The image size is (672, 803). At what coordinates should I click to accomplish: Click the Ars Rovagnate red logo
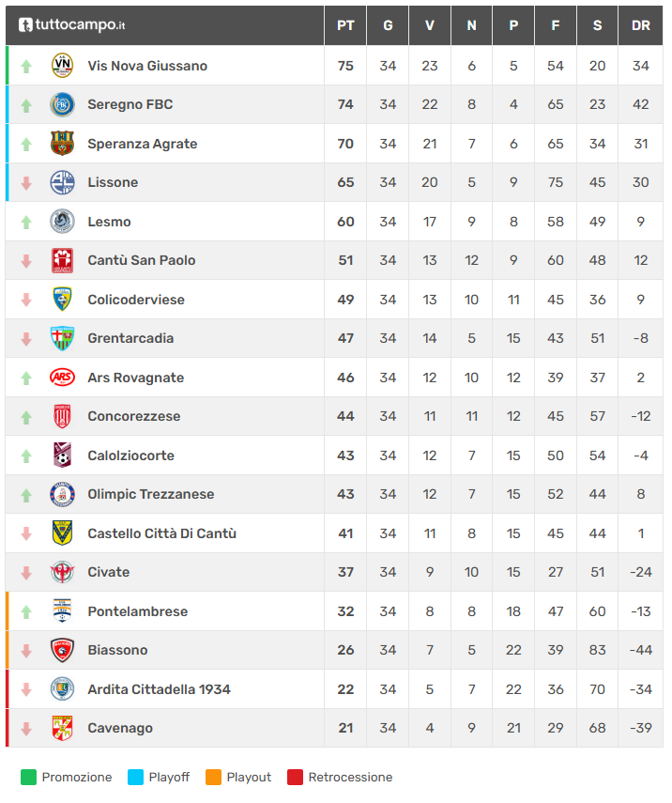coord(62,378)
